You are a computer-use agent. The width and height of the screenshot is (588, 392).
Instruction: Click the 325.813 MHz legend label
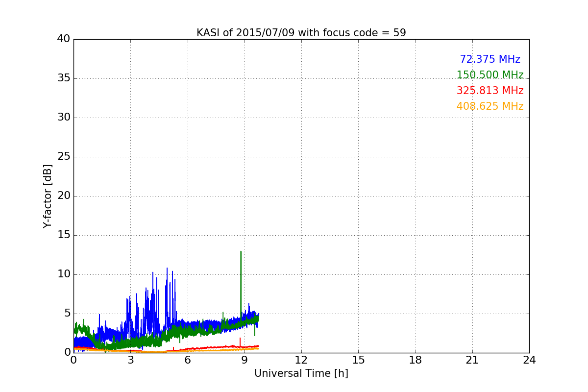click(490, 91)
